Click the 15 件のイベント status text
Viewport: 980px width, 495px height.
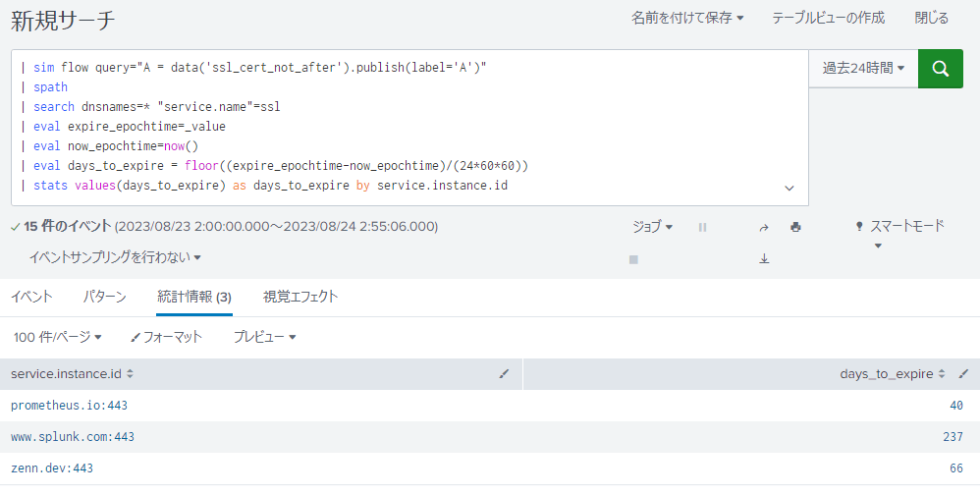[x=68, y=226]
